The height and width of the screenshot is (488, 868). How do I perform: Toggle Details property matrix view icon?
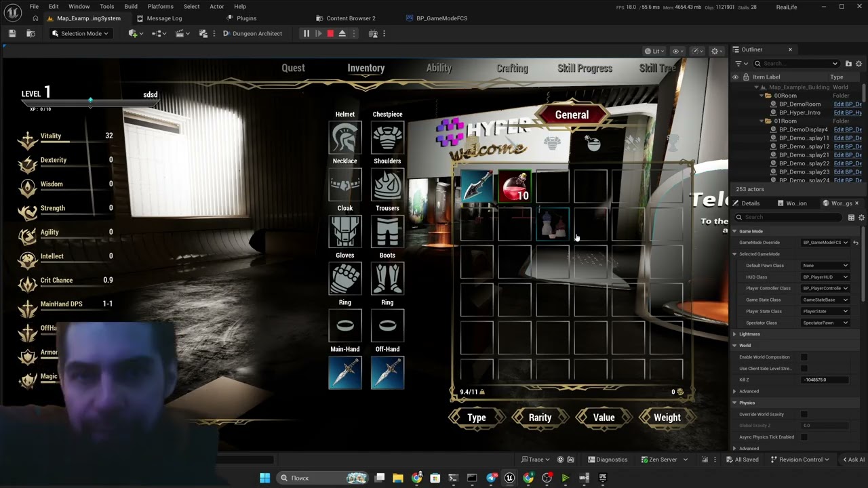pyautogui.click(x=851, y=217)
